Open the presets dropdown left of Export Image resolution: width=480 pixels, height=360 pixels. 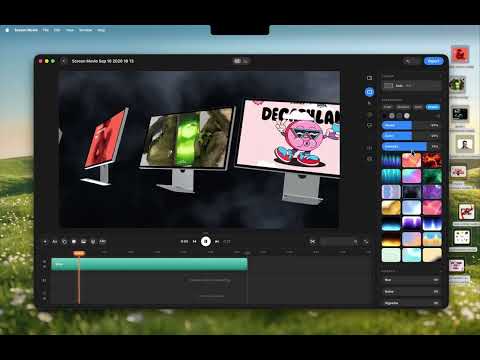point(411,61)
